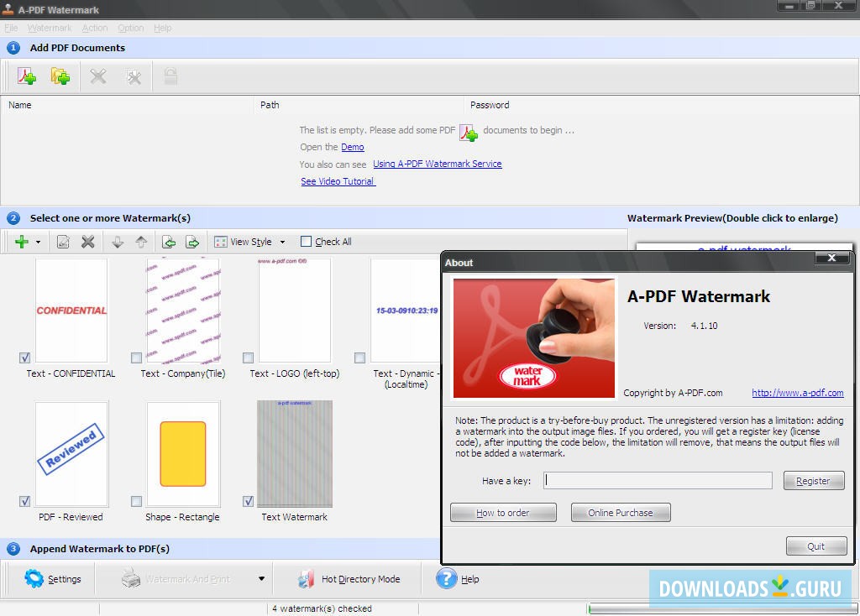Select the Company(Tile) watermark thumbnail
This screenshot has height=616, width=860.
point(183,311)
